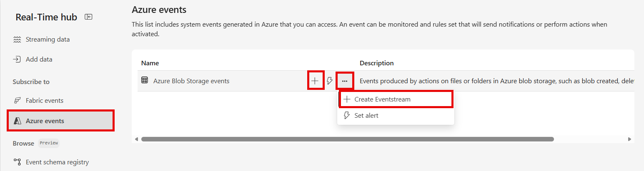Select Fabric events in the sidebar
Screen dimensions: 644x171
(44, 101)
